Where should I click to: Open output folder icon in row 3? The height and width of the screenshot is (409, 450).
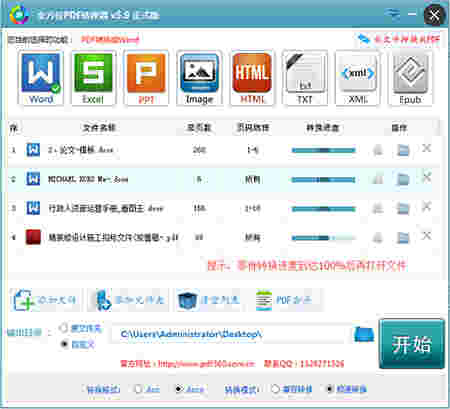(x=403, y=209)
